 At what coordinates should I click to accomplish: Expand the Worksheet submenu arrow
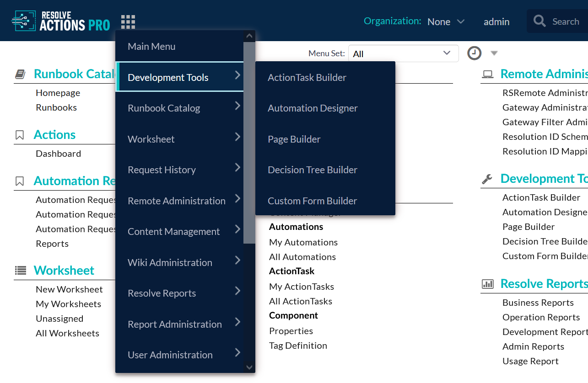coord(237,137)
